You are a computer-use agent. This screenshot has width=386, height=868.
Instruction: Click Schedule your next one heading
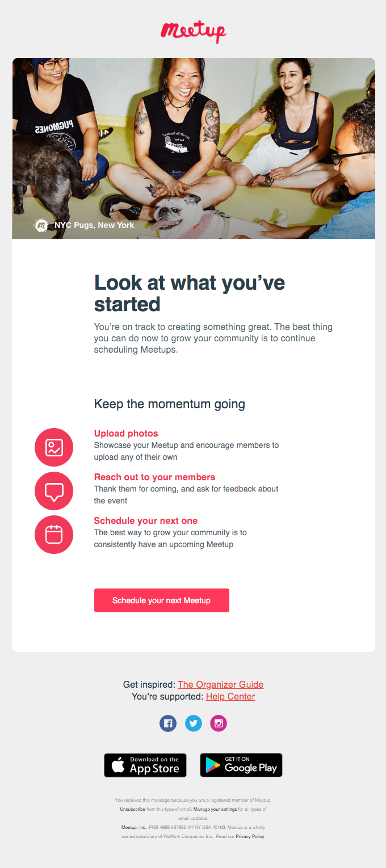(145, 520)
